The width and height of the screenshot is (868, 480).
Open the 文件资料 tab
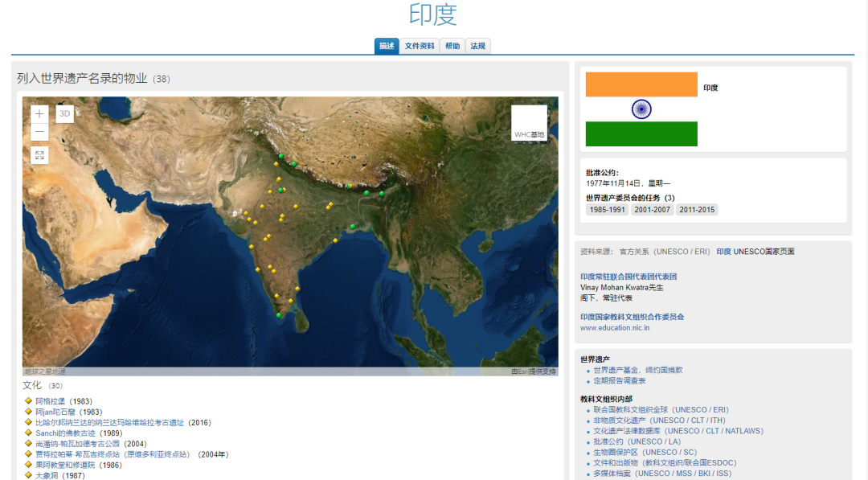(420, 46)
